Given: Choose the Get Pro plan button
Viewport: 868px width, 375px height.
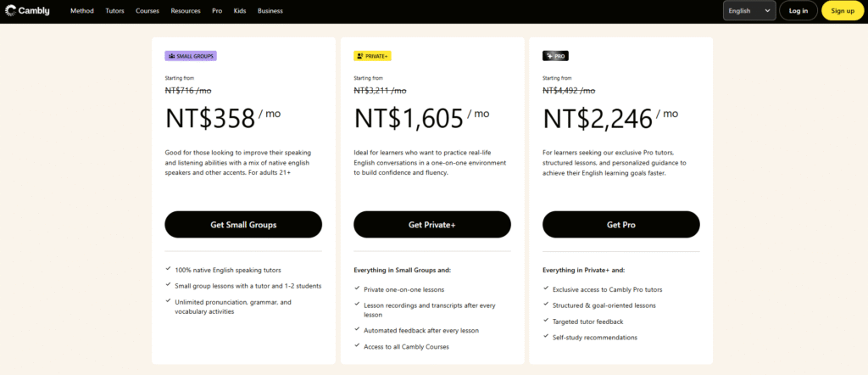Looking at the screenshot, I should point(620,225).
